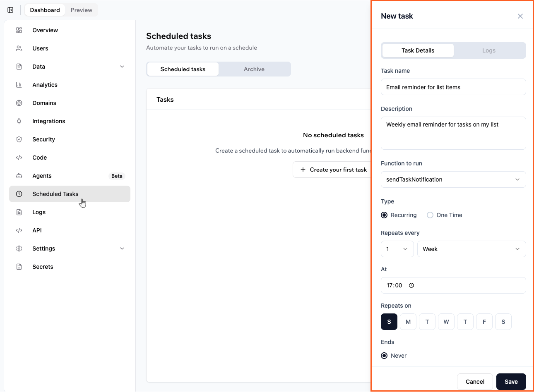Toggle the sidebar collapse icon
Screen dimensions: 534x392
pos(10,10)
